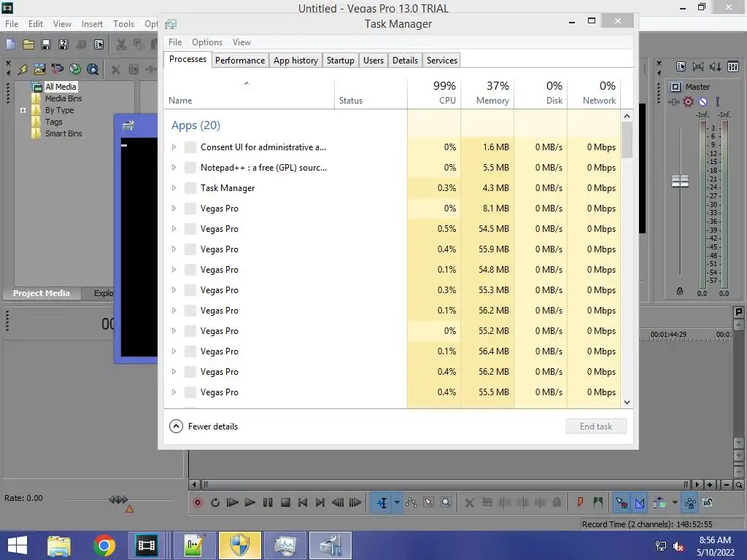
Task: Stop playback in Vegas transport bar
Action: (285, 502)
